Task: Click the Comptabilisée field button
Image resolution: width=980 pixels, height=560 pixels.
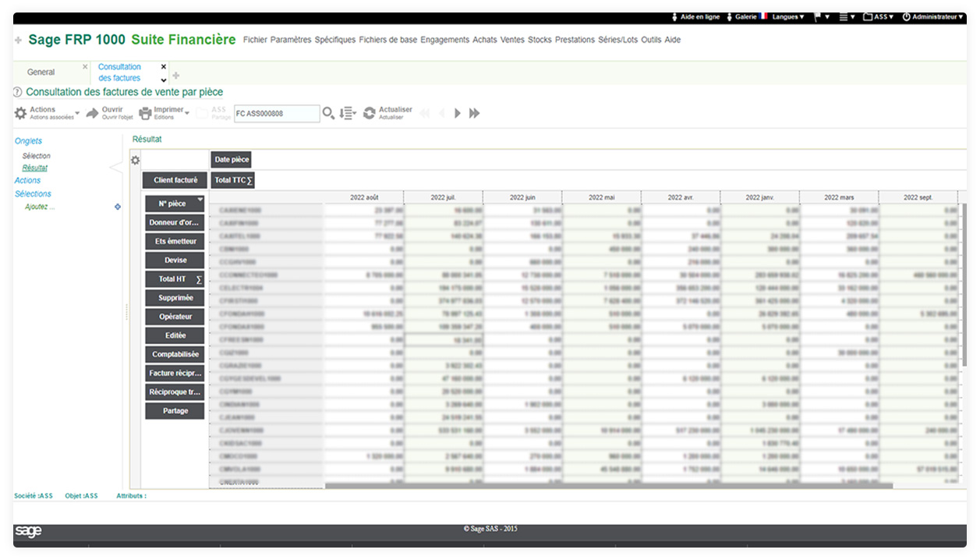Action: [x=175, y=354]
